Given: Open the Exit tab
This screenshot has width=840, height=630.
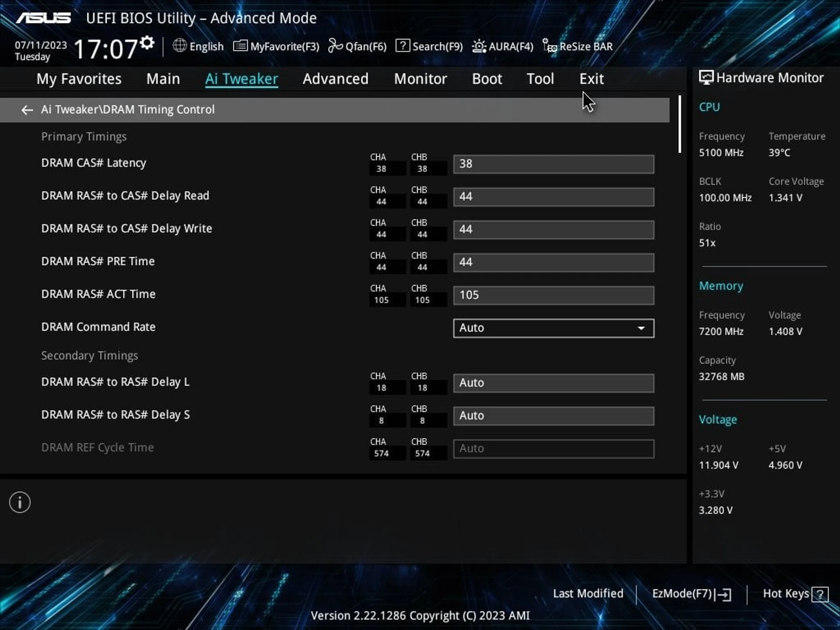Looking at the screenshot, I should coord(591,79).
